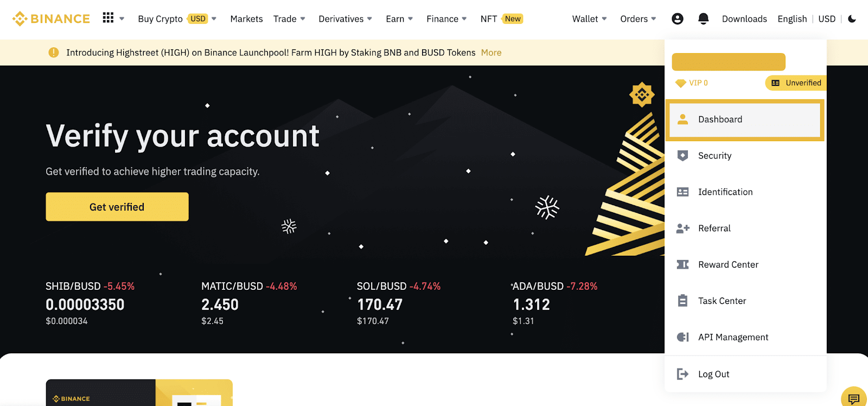The width and height of the screenshot is (868, 406).
Task: Expand the Derivatives dropdown
Action: 345,18
